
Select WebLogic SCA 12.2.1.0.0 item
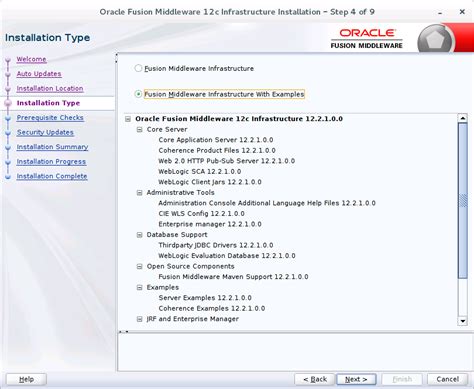coord(200,172)
